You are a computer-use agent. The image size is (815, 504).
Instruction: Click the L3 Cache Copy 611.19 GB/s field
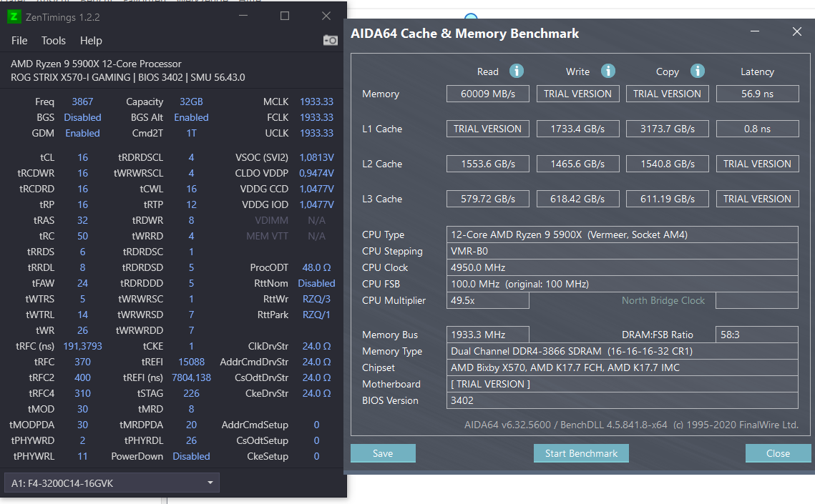668,199
